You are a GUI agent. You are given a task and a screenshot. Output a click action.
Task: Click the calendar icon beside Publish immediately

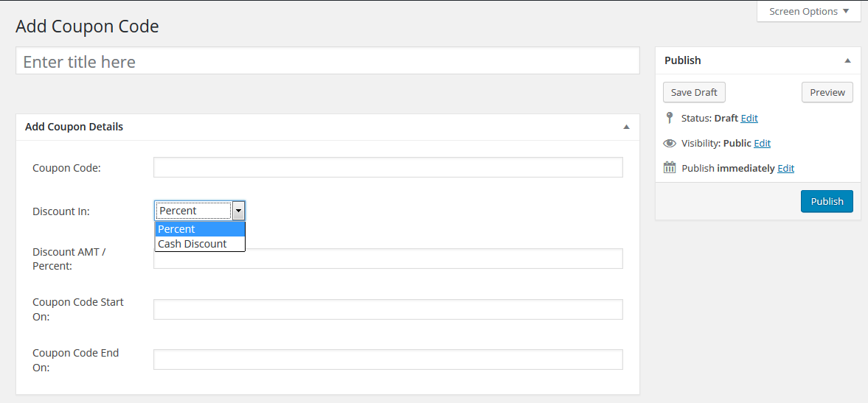tap(670, 168)
